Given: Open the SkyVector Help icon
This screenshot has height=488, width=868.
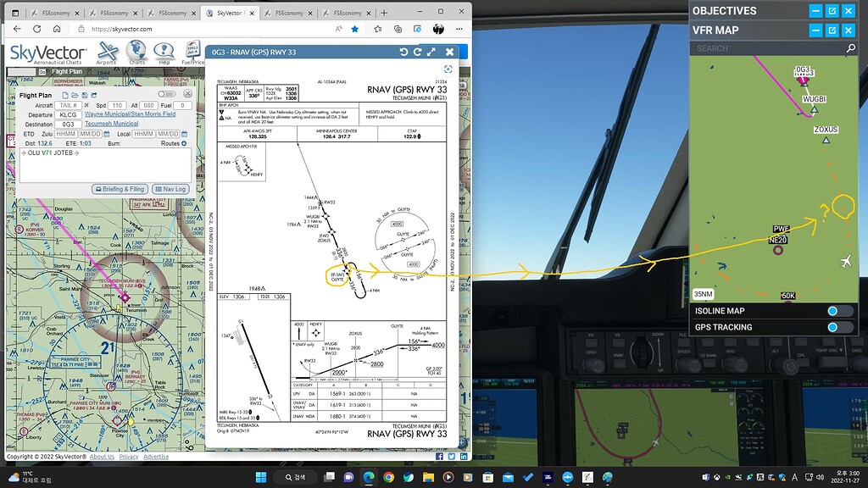Looking at the screenshot, I should tap(164, 53).
